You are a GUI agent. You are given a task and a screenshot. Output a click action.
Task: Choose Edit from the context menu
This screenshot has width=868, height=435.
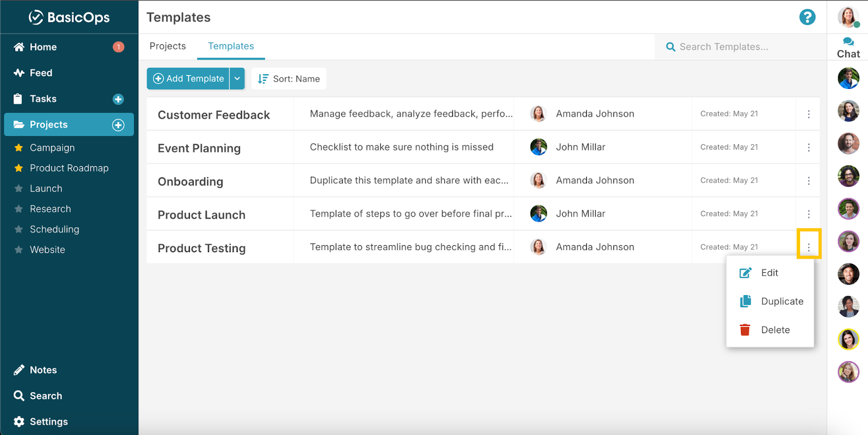point(770,273)
